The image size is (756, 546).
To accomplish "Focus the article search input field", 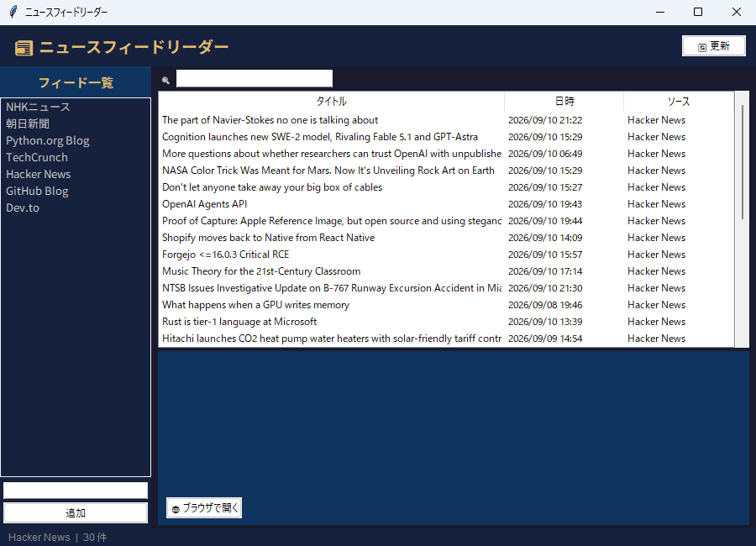I will pyautogui.click(x=255, y=79).
